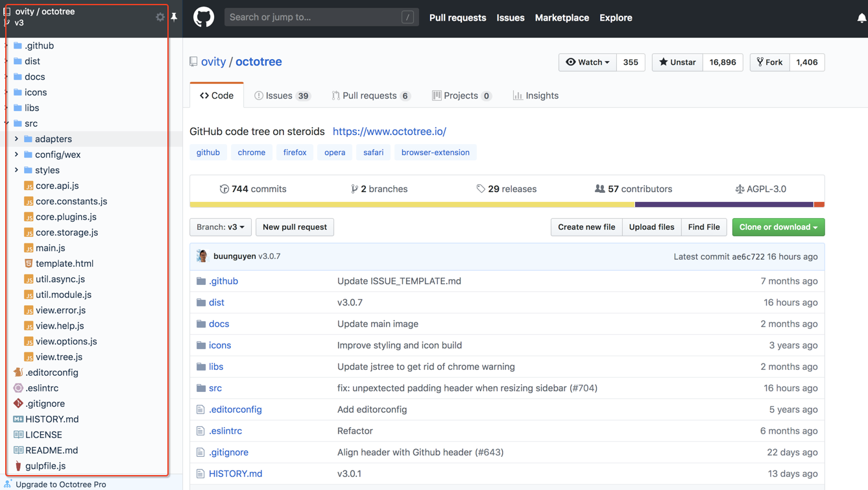
Task: Click the contributors people icon
Action: 599,189
